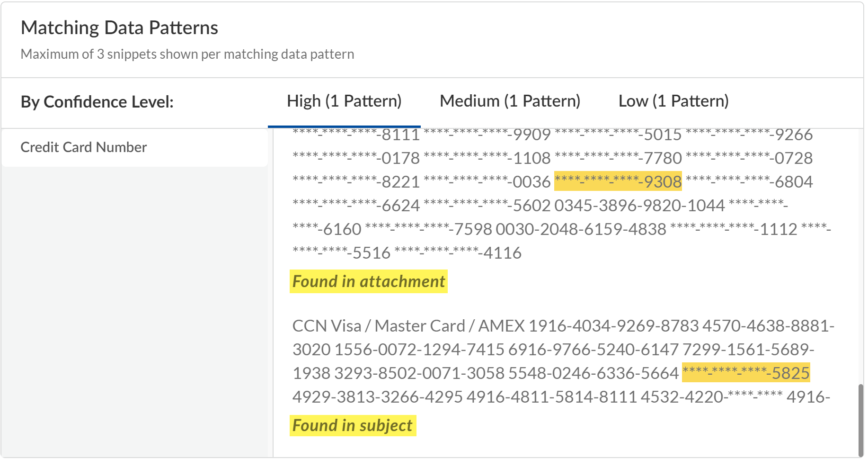Click the "Maximum of 3 snippets" subtitle text
The height and width of the screenshot is (459, 868).
tap(187, 54)
